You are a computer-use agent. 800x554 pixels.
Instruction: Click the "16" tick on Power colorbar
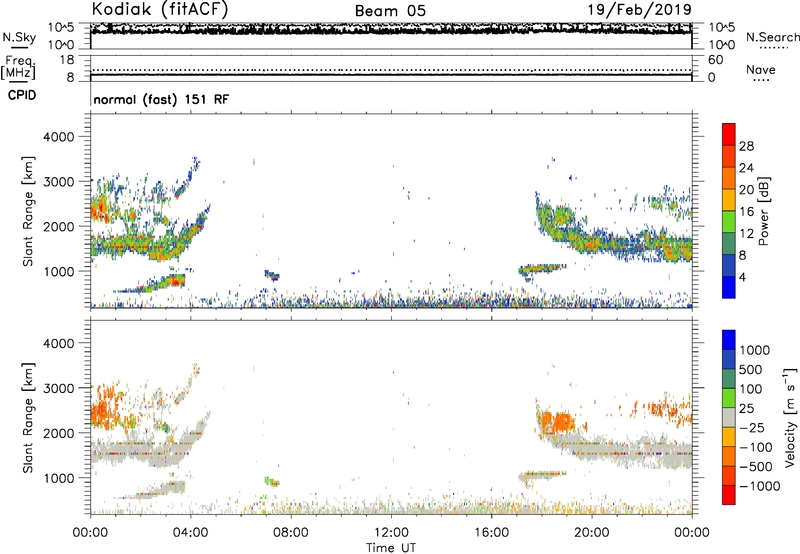746,212
